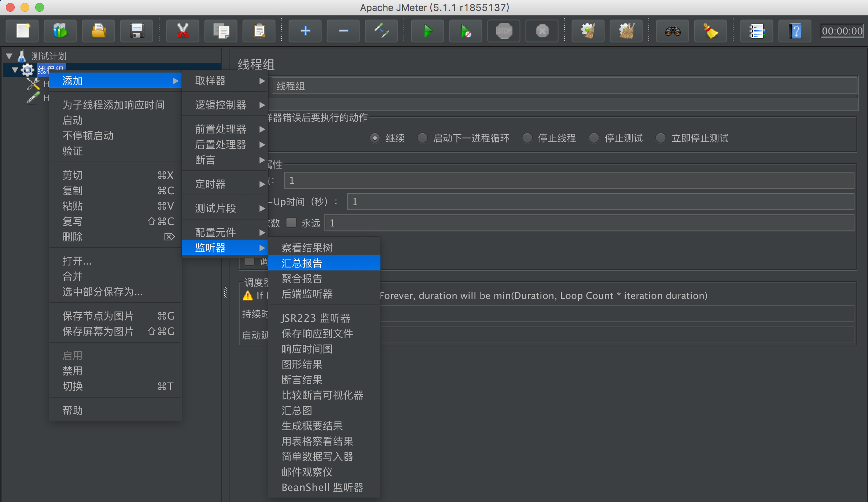Click 复制 in context menu
The image size is (868, 502).
point(115,191)
